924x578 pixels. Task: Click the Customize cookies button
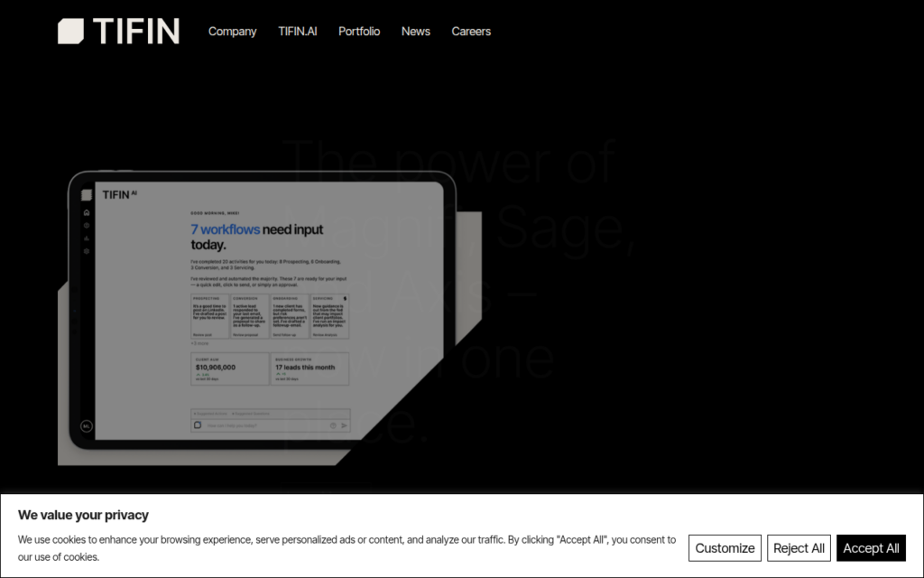point(725,548)
